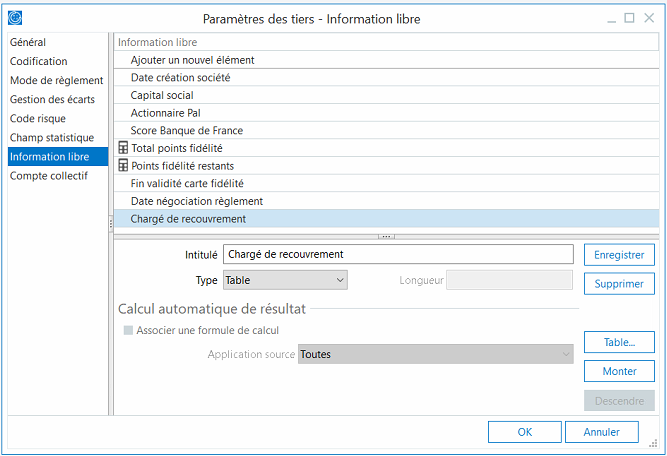Click the app logo icon in title bar
The image size is (667, 456).
(16, 18)
